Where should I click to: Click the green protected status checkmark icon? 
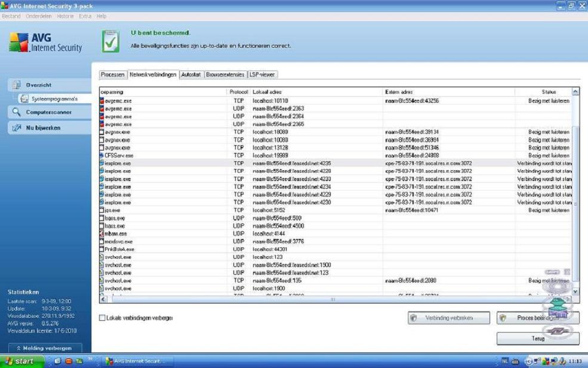click(x=110, y=41)
